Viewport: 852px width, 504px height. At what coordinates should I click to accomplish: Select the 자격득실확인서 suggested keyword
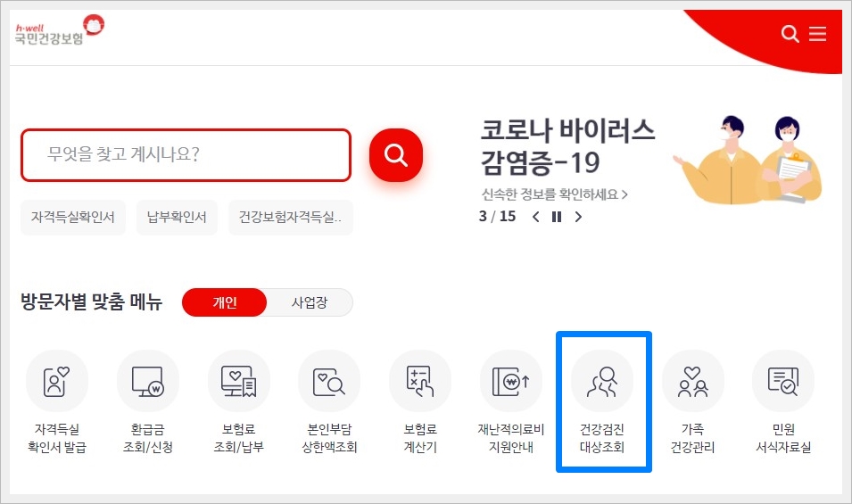point(73,218)
